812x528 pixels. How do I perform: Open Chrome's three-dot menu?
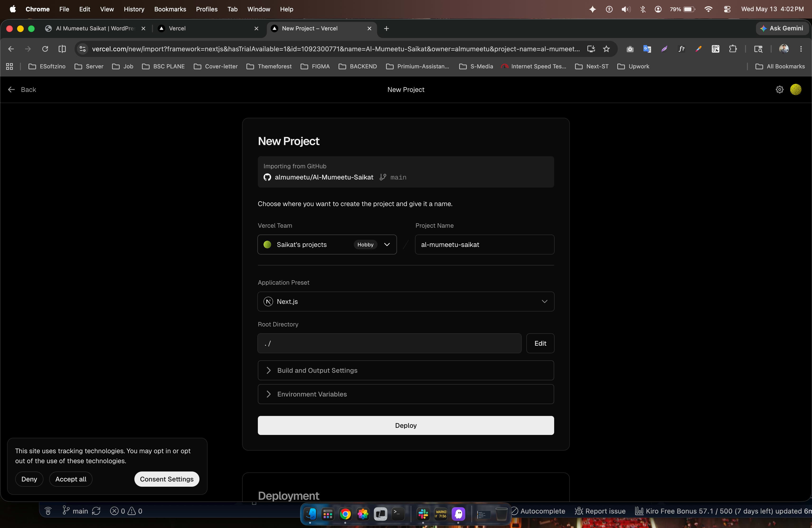(x=801, y=49)
